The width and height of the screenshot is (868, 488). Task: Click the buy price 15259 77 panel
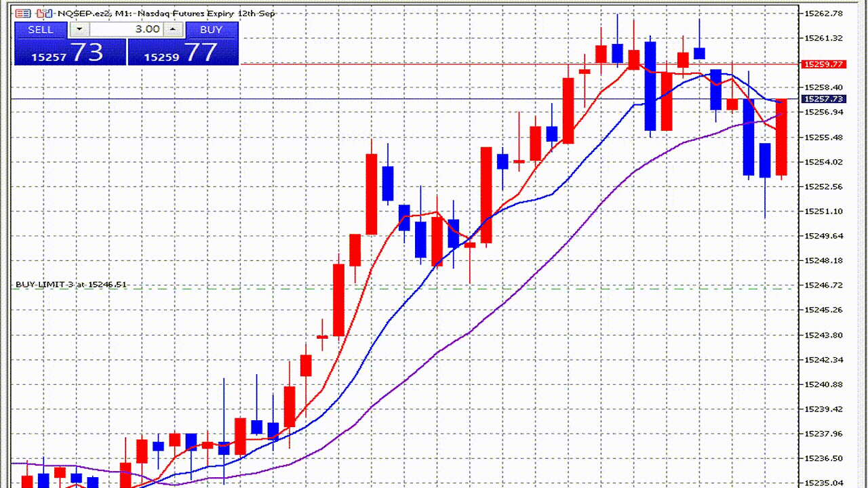pyautogui.click(x=183, y=52)
